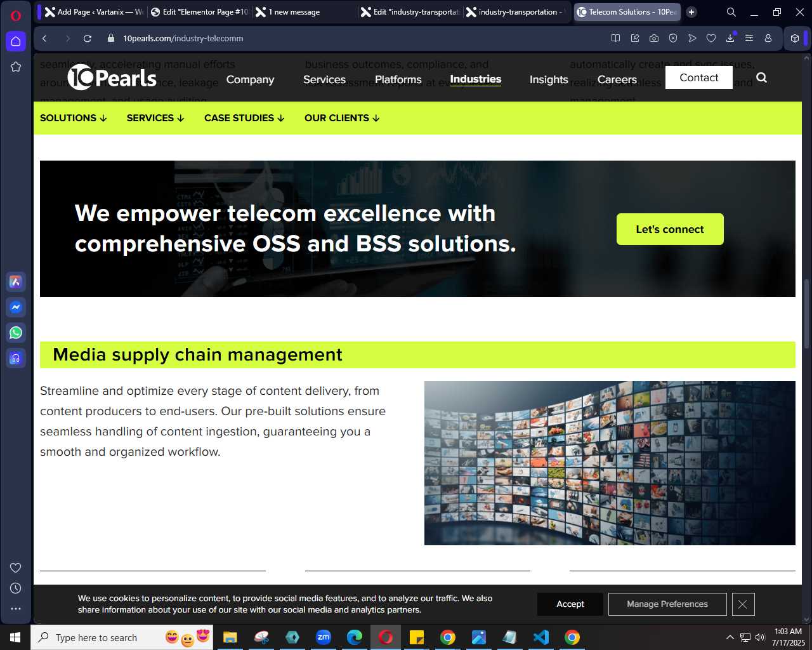Click the page vertical scrollbar
Screen dimensions: 812x650
(x=807, y=314)
